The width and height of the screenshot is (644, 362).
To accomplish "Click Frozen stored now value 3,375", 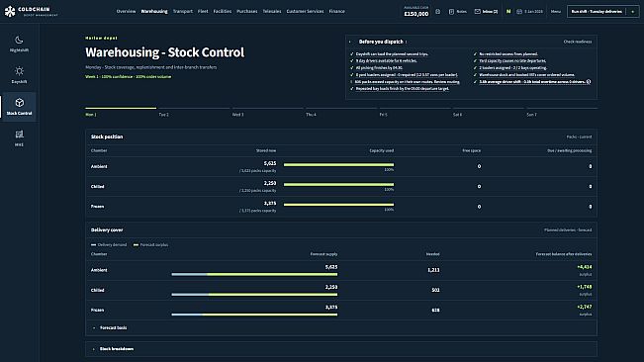I will pos(270,203).
